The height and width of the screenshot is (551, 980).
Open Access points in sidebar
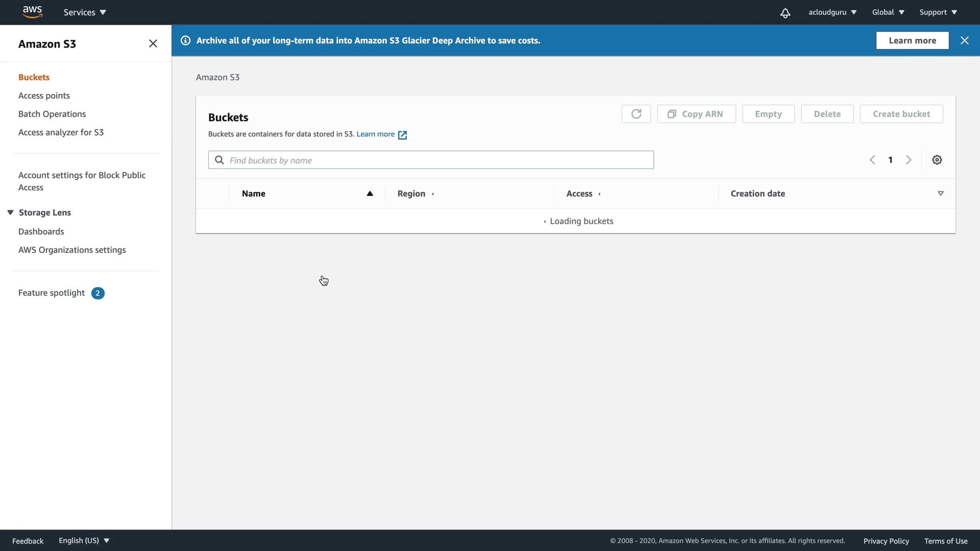(x=44, y=95)
